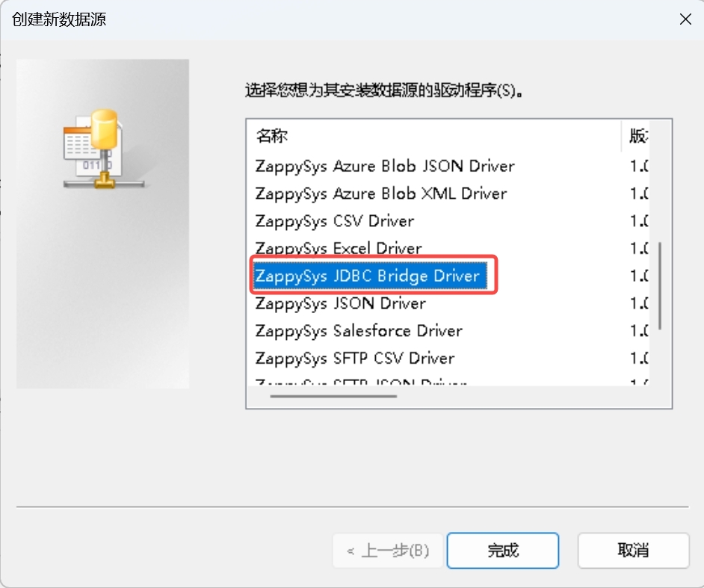Click the database data source icon

[93, 148]
